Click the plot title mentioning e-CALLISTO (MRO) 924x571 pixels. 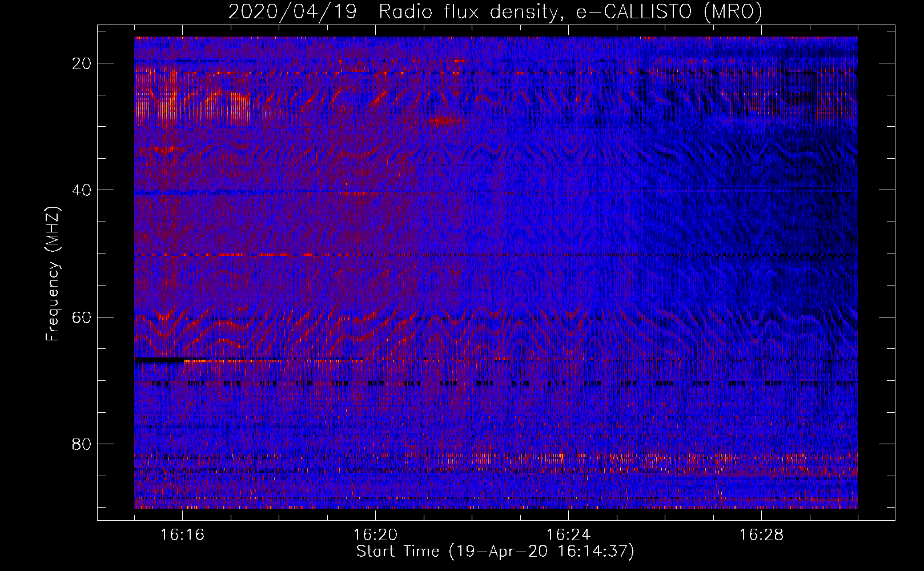coord(495,12)
